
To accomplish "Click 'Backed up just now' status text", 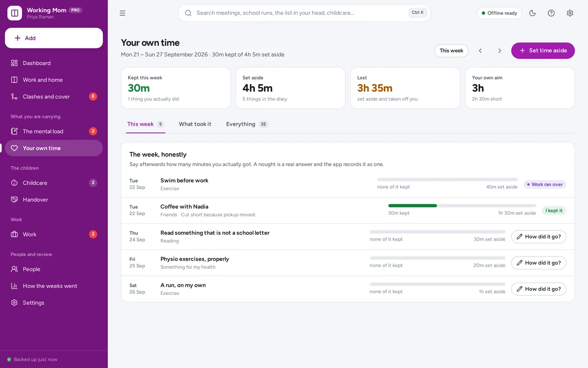I will click(36, 360).
